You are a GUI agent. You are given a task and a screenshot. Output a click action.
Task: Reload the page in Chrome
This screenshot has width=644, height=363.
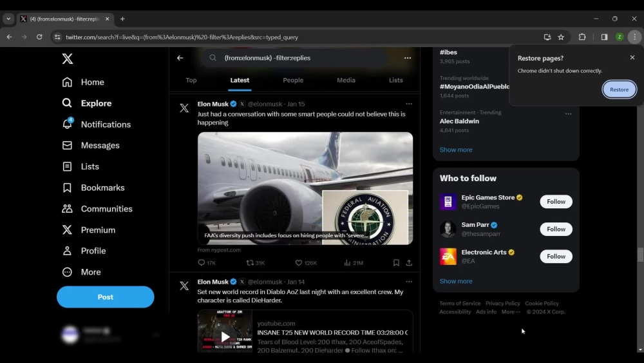pyautogui.click(x=39, y=37)
